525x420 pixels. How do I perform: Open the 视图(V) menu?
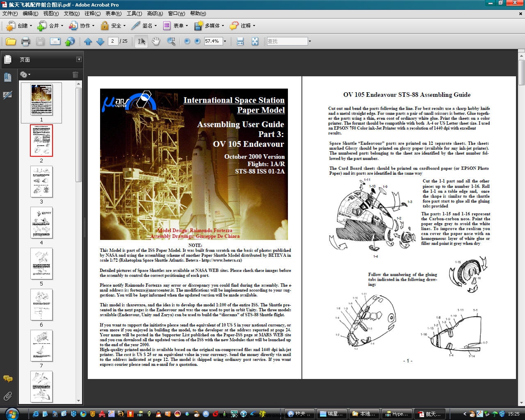tap(51, 14)
